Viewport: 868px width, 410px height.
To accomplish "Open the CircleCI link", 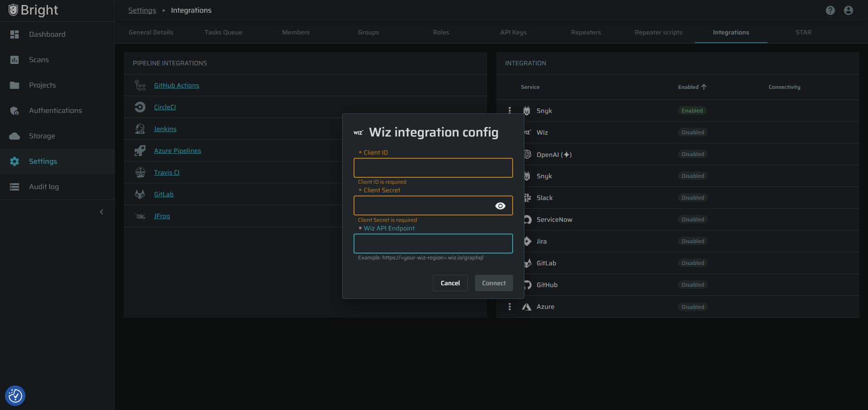I will pyautogui.click(x=165, y=107).
